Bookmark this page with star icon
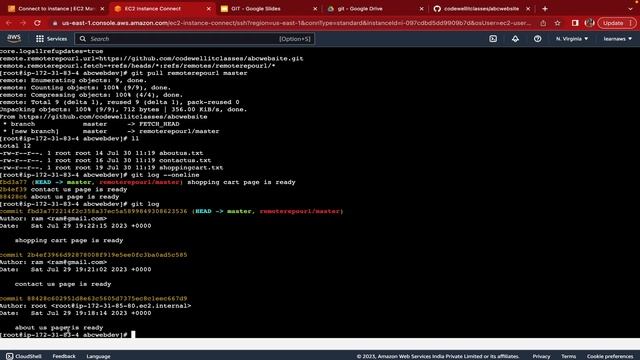The height and width of the screenshot is (360, 640). point(558,23)
